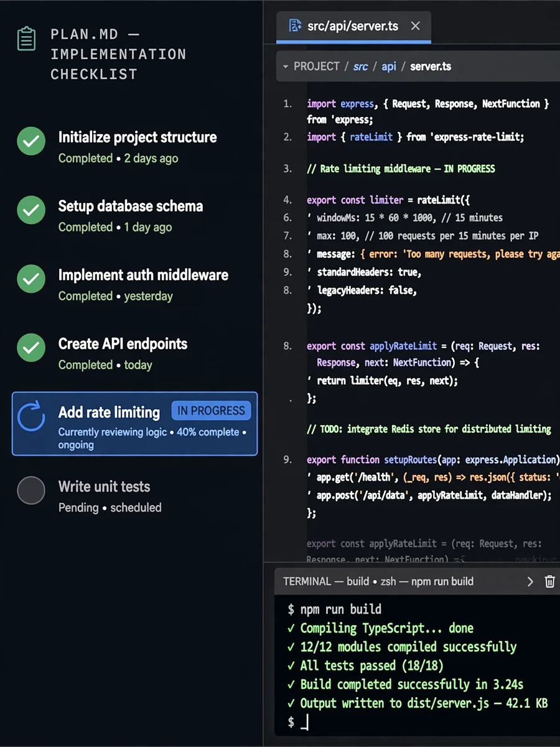
Task: Click the file icon on server.ts tab
Action: point(295,26)
